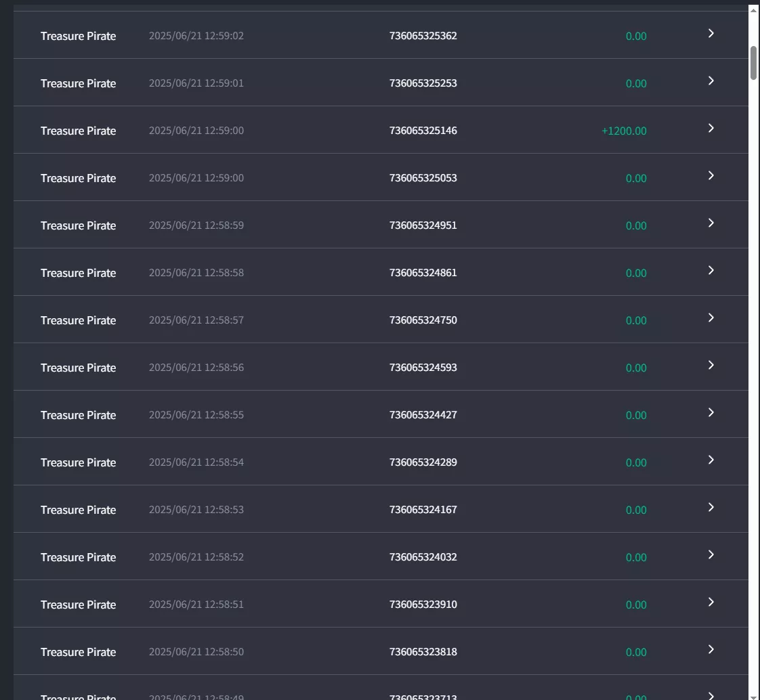The image size is (760, 700).
Task: Select bet number 736065324032
Action: click(423, 557)
